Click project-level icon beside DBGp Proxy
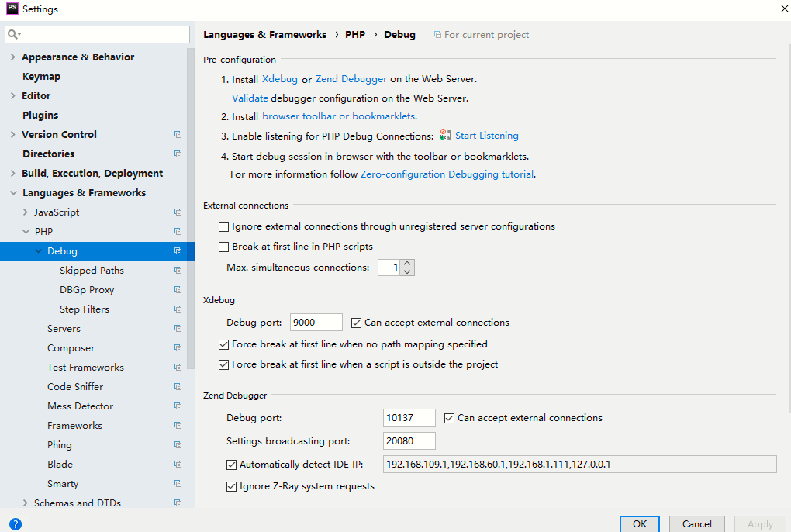The height and width of the screenshot is (532, 791). [178, 290]
